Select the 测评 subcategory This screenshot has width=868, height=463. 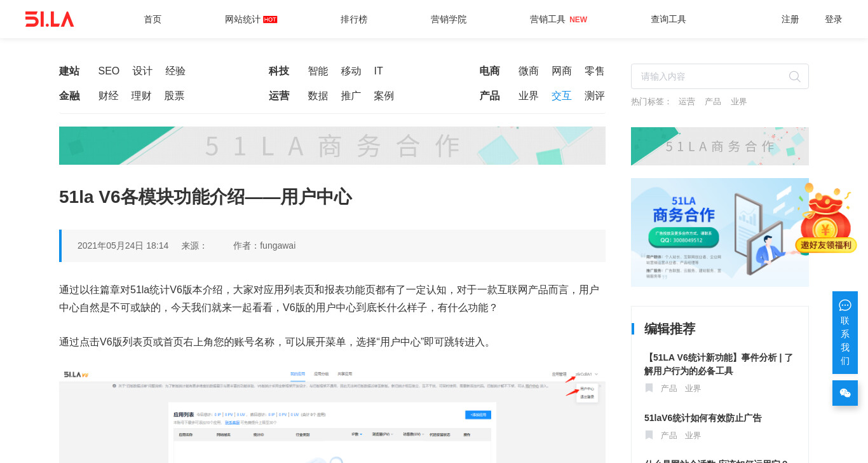click(595, 96)
